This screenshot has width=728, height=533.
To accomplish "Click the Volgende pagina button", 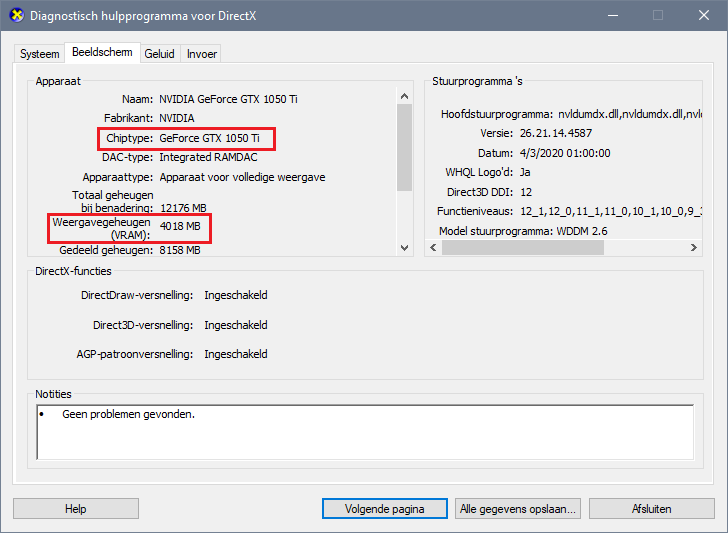I will click(384, 509).
